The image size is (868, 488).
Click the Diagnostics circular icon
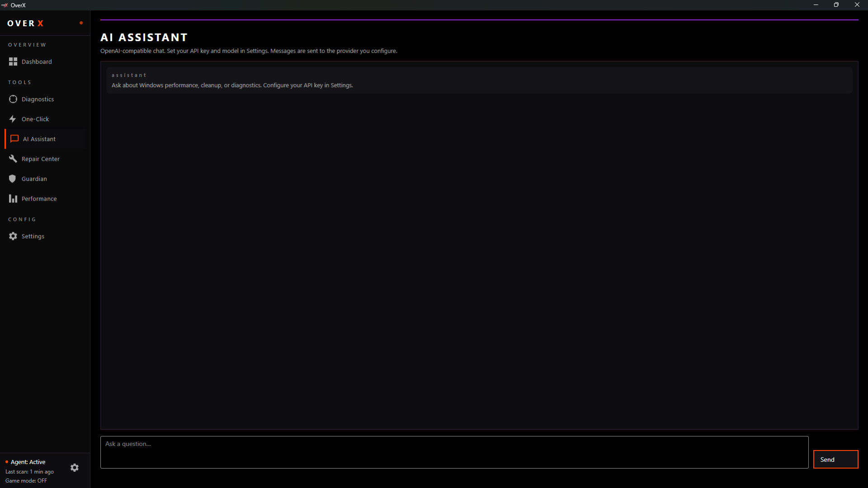(13, 99)
